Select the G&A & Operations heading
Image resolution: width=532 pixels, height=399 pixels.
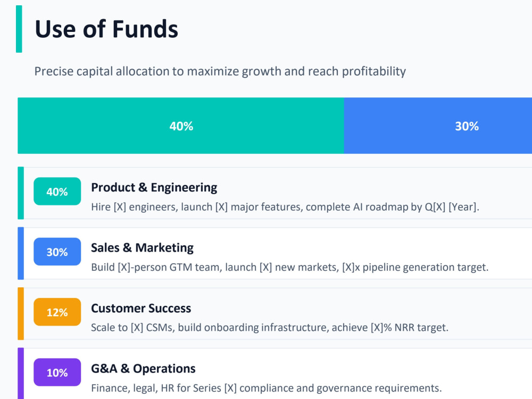pyautogui.click(x=143, y=369)
